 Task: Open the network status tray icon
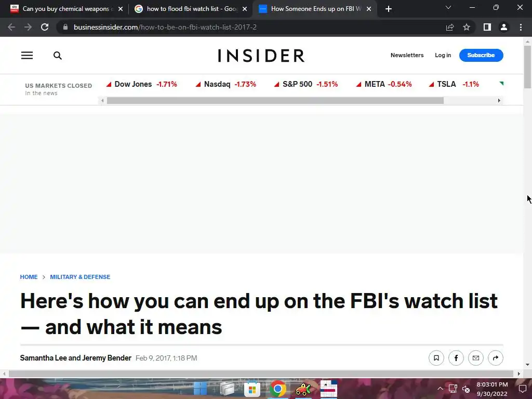(453, 389)
